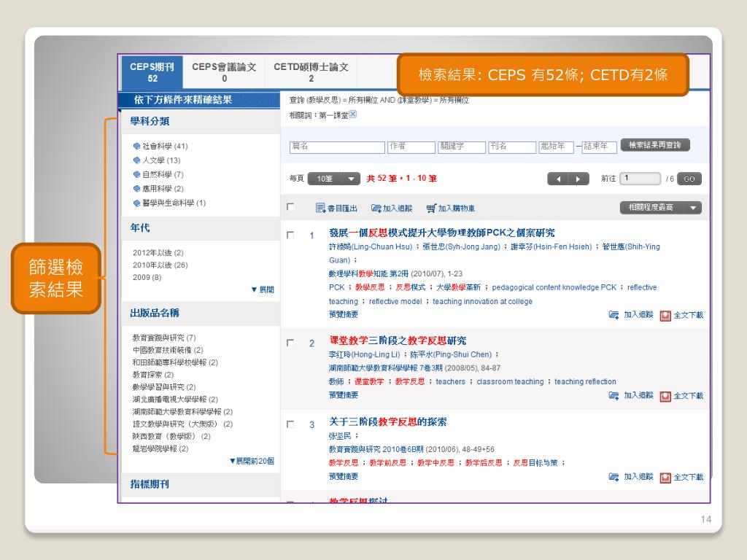The width and height of the screenshot is (747, 560).
Task: Click the GO page button
Action: tap(689, 179)
